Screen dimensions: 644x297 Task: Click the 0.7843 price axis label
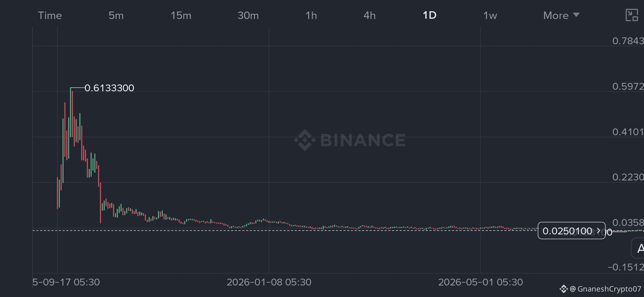click(628, 41)
